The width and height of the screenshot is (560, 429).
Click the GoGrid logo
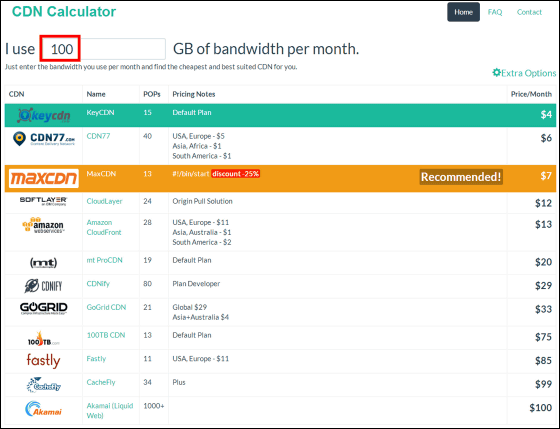44,308
